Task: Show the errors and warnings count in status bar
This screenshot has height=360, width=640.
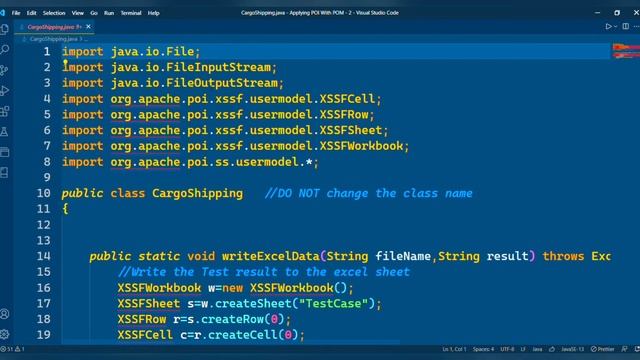Action: 13,349
